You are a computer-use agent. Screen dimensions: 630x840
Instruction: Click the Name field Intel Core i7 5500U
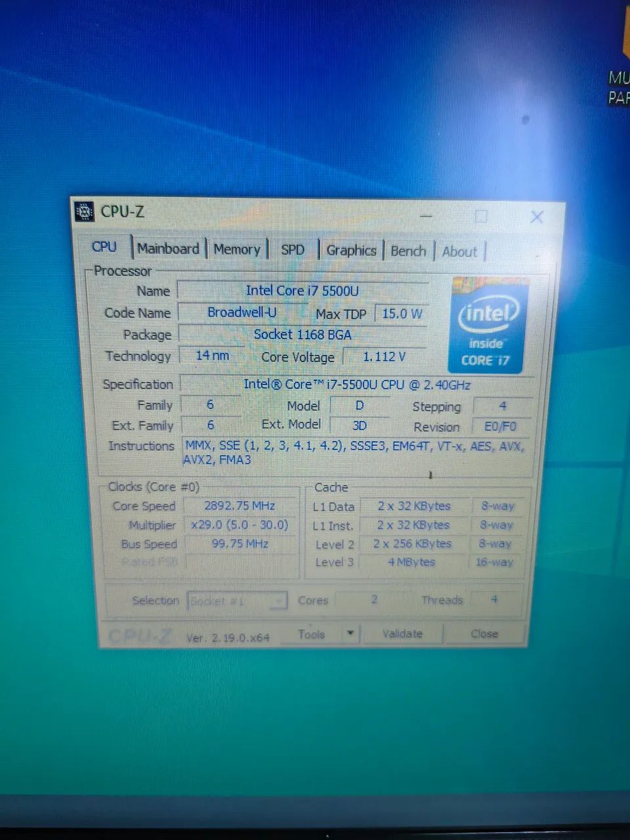[x=303, y=290]
